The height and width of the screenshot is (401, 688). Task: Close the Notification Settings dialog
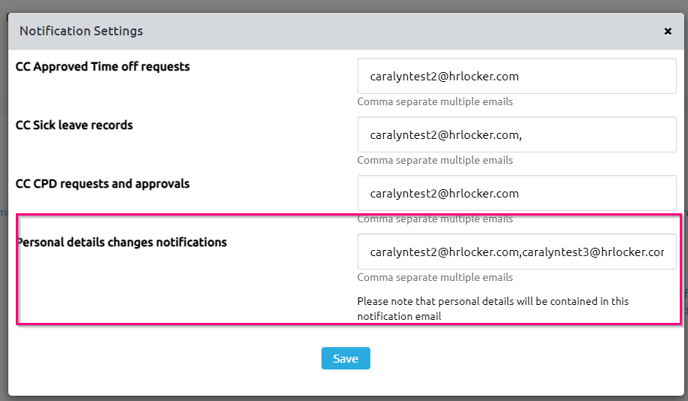[667, 31]
